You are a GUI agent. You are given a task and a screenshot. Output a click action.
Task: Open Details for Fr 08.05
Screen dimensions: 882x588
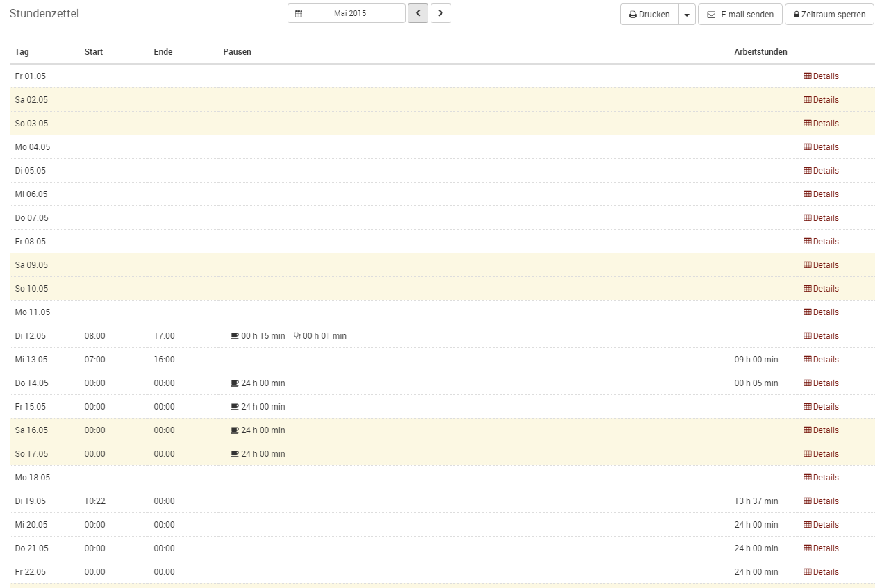(822, 242)
